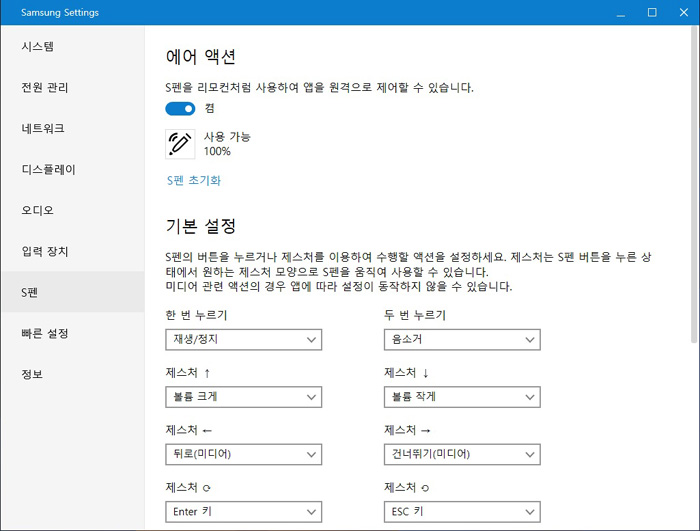Expand the clockwise gesture dropdown showing Enter 키
Image resolution: width=700 pixels, height=531 pixels.
point(244,512)
